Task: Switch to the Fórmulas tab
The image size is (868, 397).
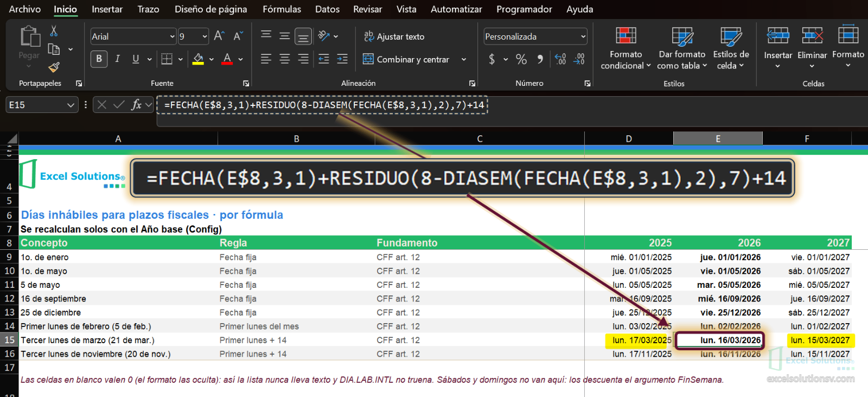Action: click(282, 9)
